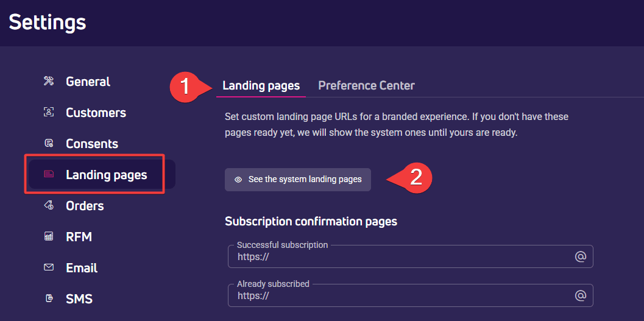Click the Email envelope icon
This screenshot has height=321, width=644.
click(49, 267)
